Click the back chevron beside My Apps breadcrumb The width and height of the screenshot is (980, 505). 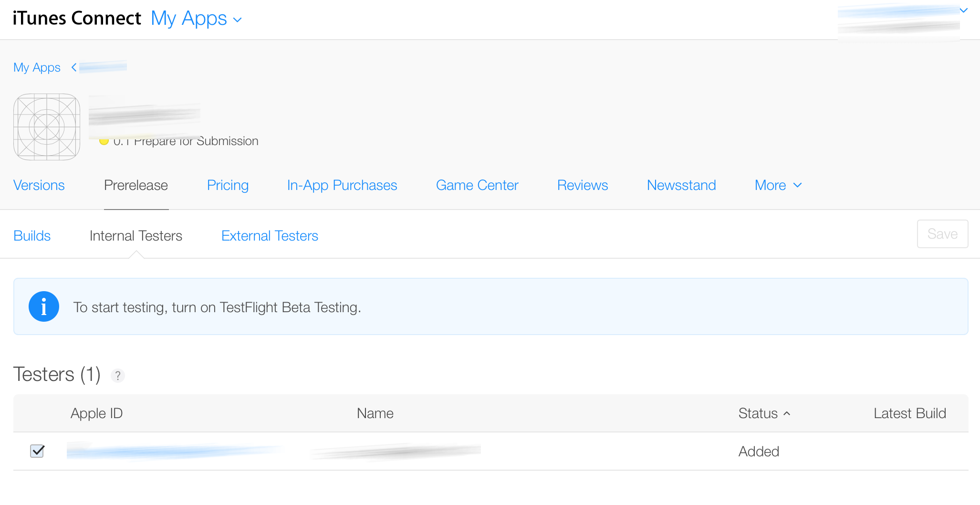tap(74, 68)
